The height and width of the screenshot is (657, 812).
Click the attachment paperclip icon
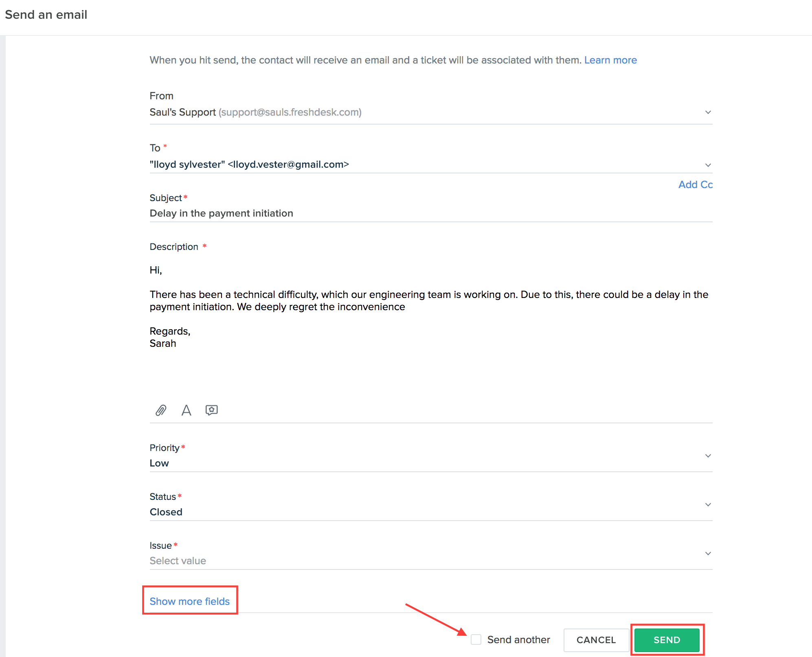coord(161,410)
